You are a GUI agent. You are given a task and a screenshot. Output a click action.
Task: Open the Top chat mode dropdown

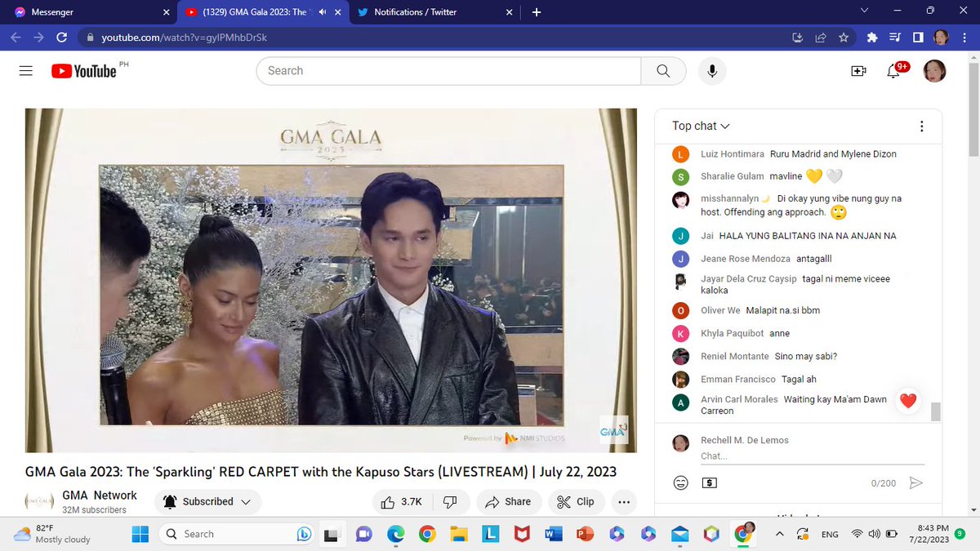701,126
